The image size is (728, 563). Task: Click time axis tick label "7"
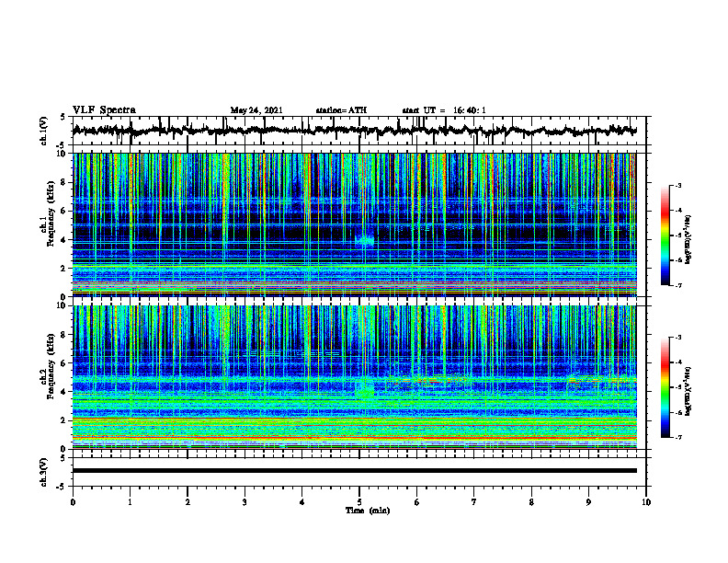[x=474, y=502]
